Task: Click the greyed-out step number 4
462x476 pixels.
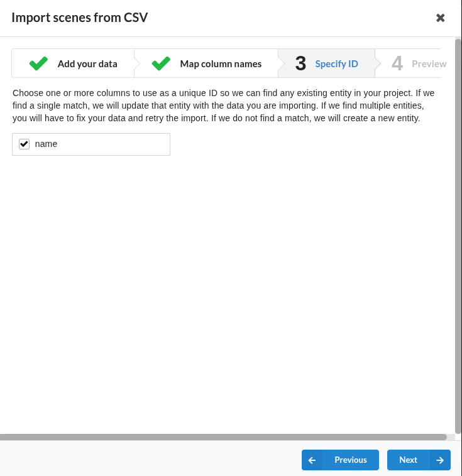Action: tap(397, 63)
